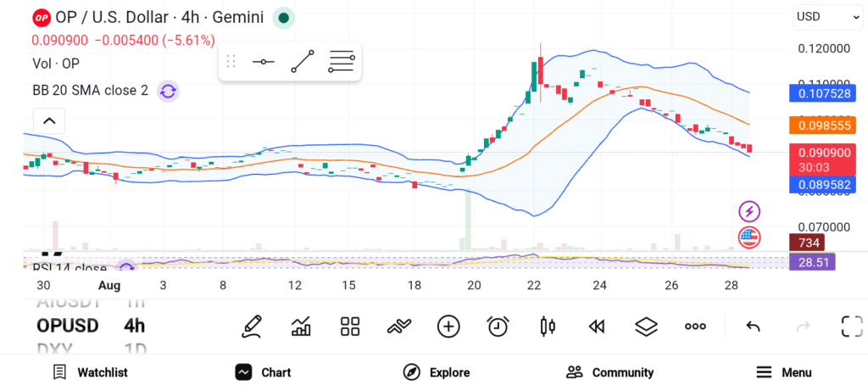Open object tree layers icon
This screenshot has width=868, height=391.
[645, 327]
